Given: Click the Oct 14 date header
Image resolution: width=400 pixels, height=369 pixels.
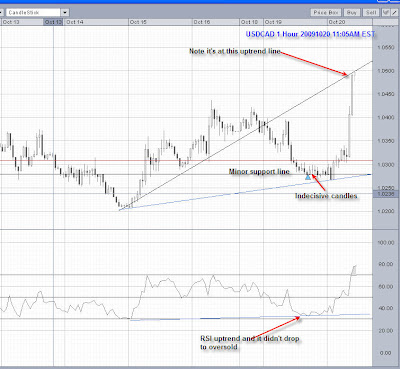Looking at the screenshot, I should [x=75, y=22].
